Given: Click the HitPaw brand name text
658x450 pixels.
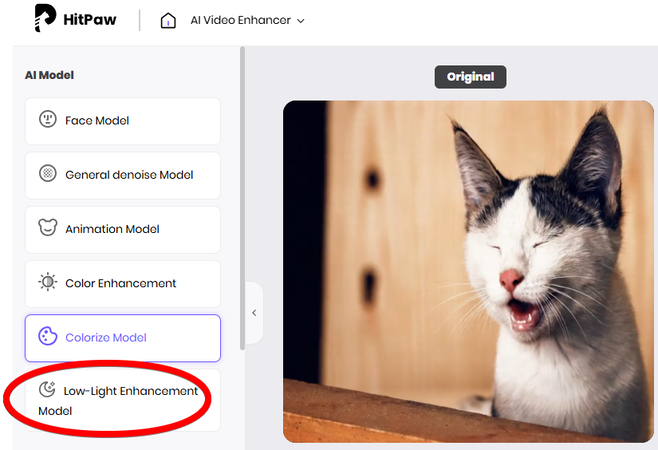Looking at the screenshot, I should pos(90,20).
